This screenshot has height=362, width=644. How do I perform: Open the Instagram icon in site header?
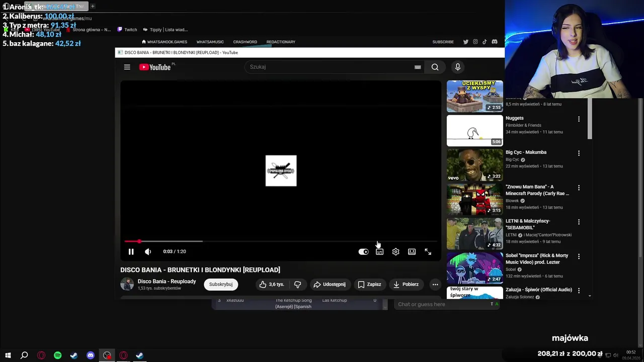[475, 42]
